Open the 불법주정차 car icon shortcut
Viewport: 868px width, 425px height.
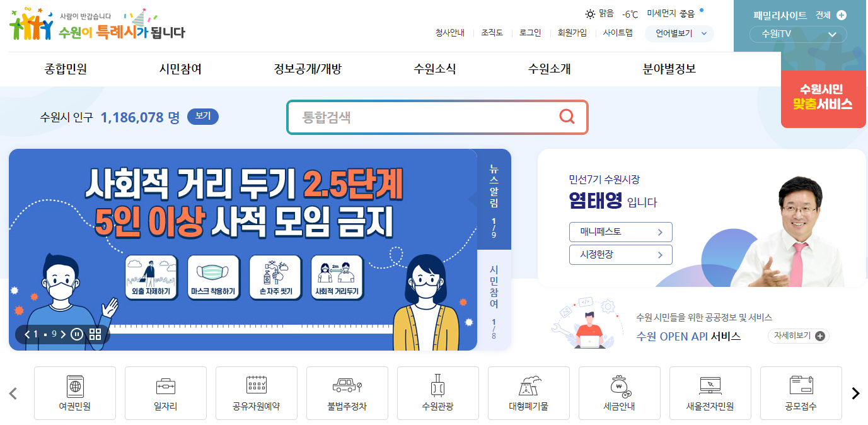[x=347, y=393]
